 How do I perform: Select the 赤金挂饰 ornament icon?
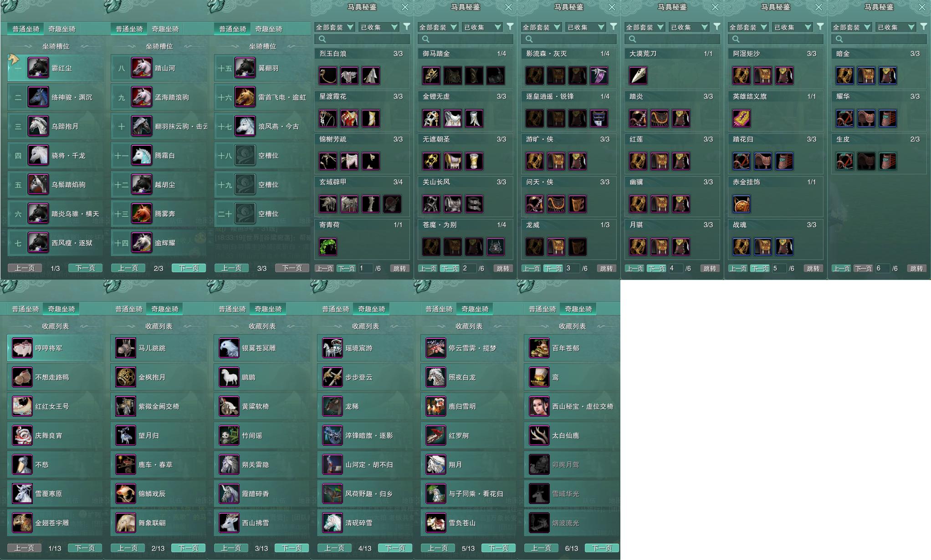point(742,204)
